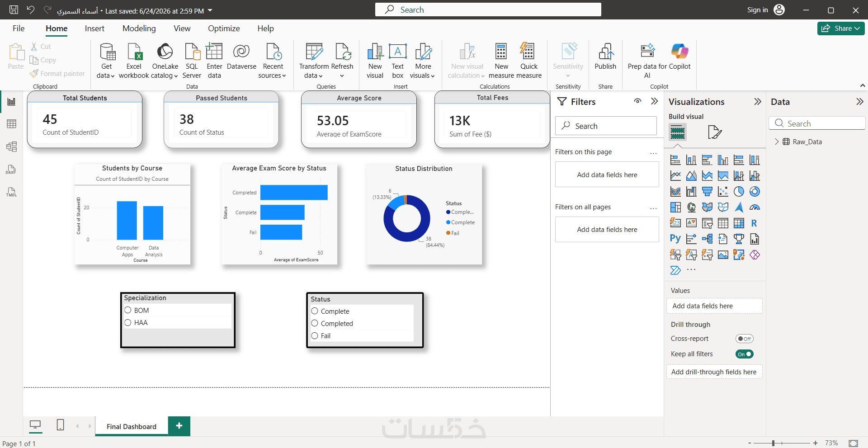Open TMDL view icon
Viewport: 868px width, 448px height.
(11, 192)
